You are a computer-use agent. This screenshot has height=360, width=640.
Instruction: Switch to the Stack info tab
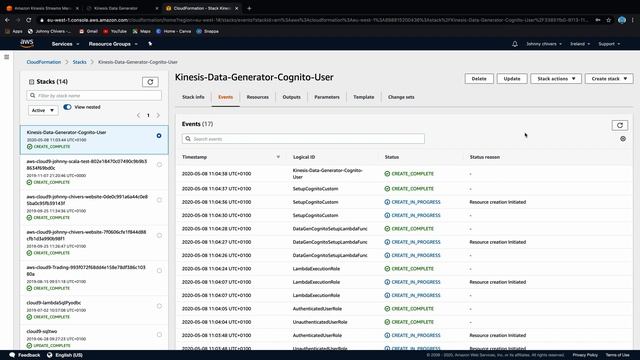point(193,97)
